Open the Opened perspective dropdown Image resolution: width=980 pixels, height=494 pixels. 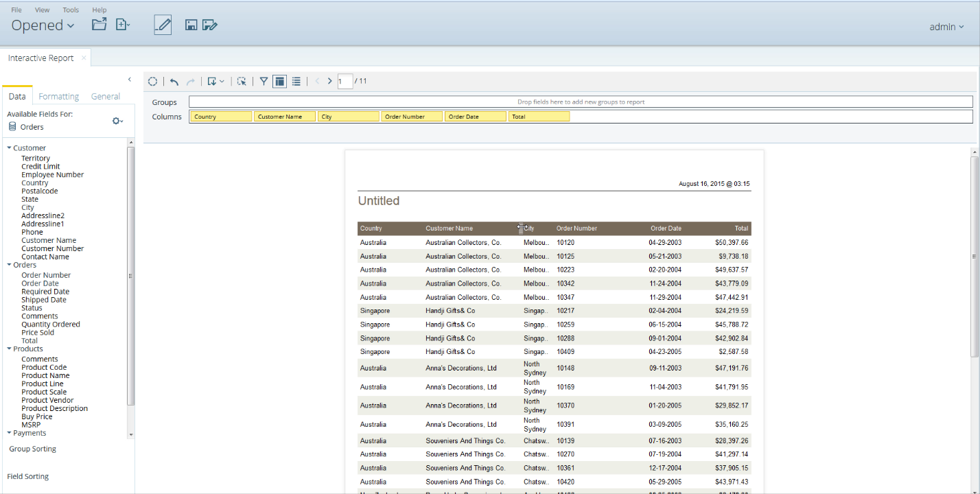[x=43, y=25]
